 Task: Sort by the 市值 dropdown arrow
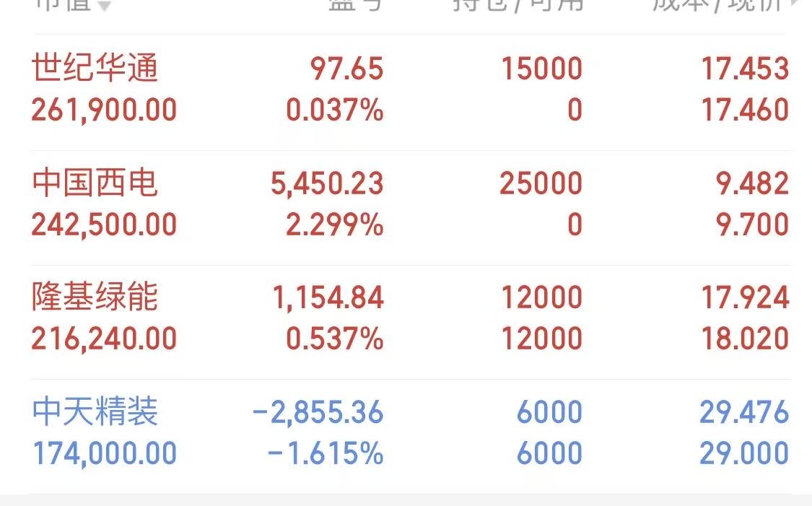(x=105, y=5)
